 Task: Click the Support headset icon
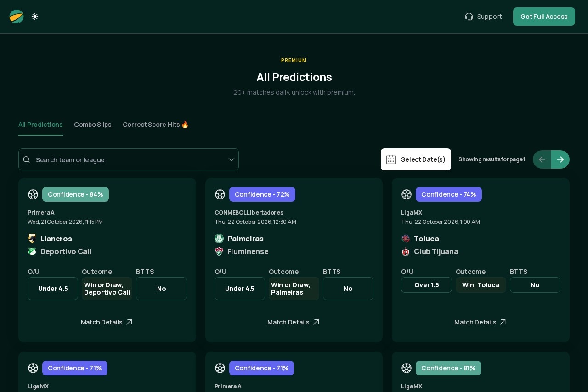(469, 17)
